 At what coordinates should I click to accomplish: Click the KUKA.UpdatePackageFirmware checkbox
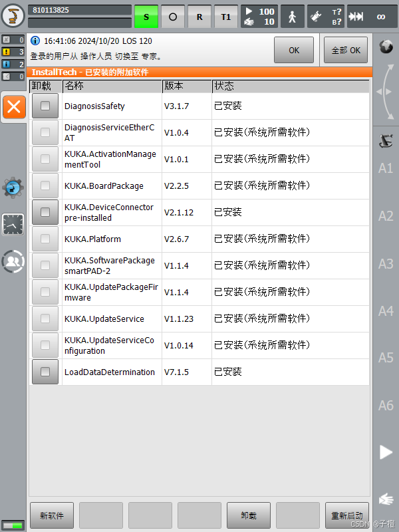click(x=45, y=292)
